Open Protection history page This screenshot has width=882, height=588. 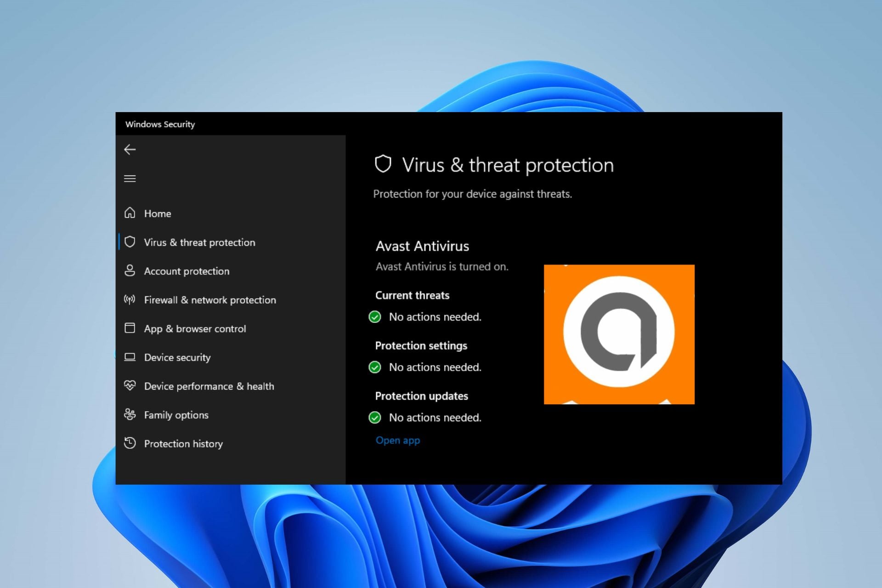pyautogui.click(x=183, y=444)
